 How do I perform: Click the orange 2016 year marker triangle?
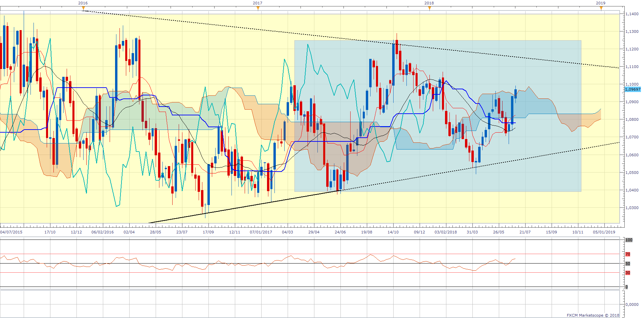tap(83, 8)
